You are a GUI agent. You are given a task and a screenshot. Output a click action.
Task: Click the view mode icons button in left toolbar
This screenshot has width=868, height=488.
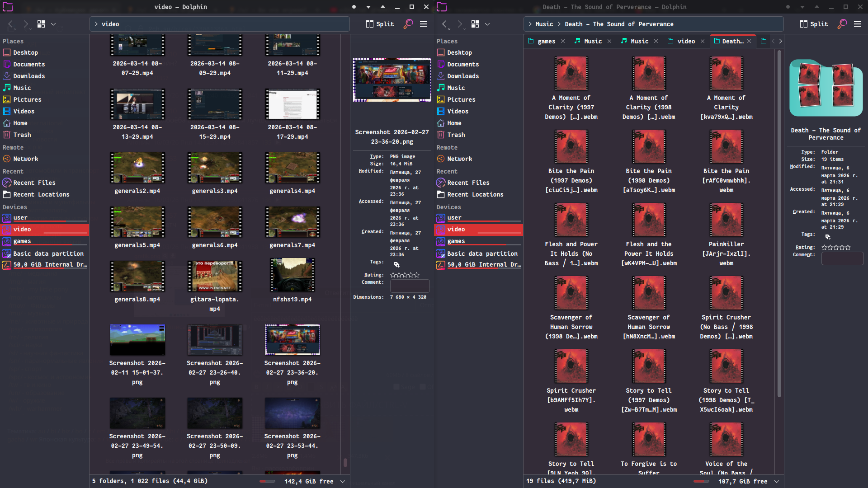point(41,24)
